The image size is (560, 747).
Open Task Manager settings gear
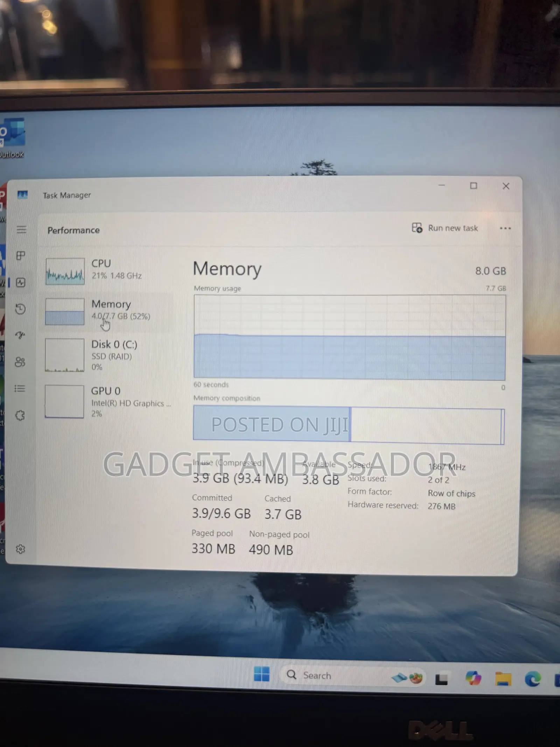(x=20, y=549)
